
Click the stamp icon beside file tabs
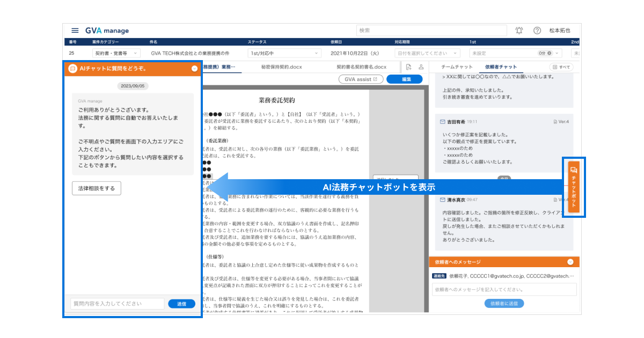(x=421, y=67)
